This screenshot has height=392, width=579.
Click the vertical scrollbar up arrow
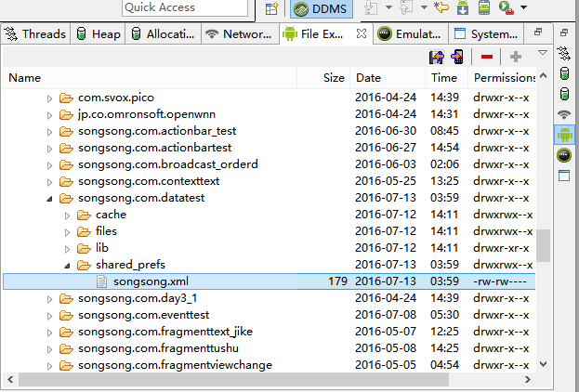tap(543, 75)
